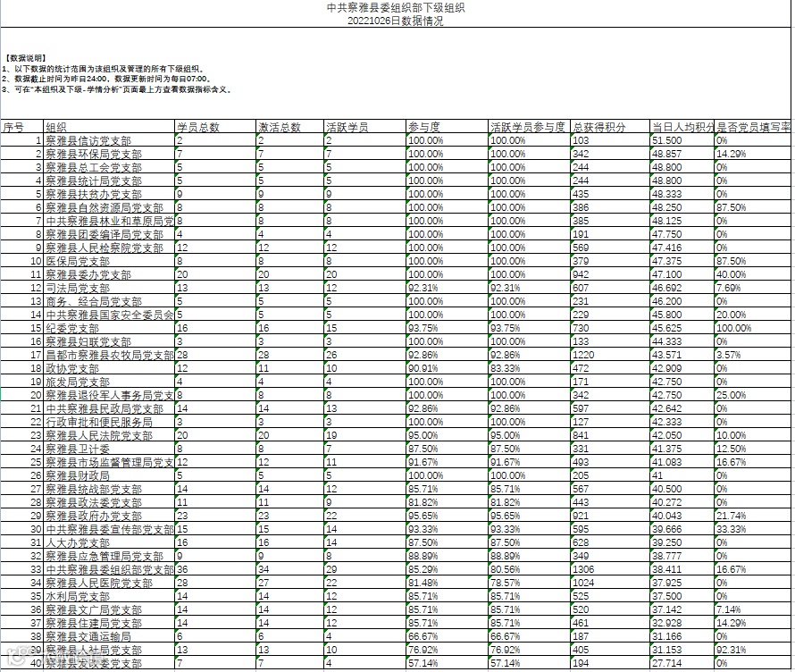The width and height of the screenshot is (795, 672).
Task: Click the fill rate value 21.74%
Action: (x=752, y=516)
